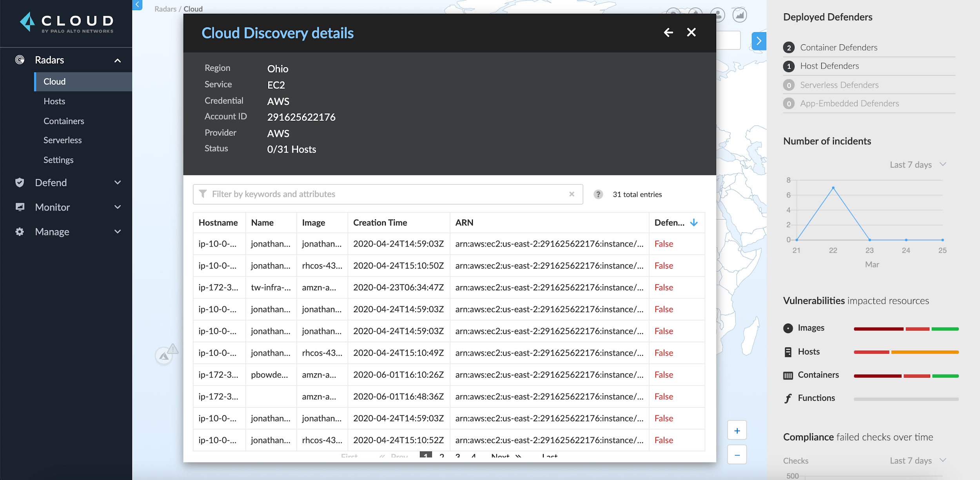
Task: Click the "31 total entries" label
Action: point(637,194)
